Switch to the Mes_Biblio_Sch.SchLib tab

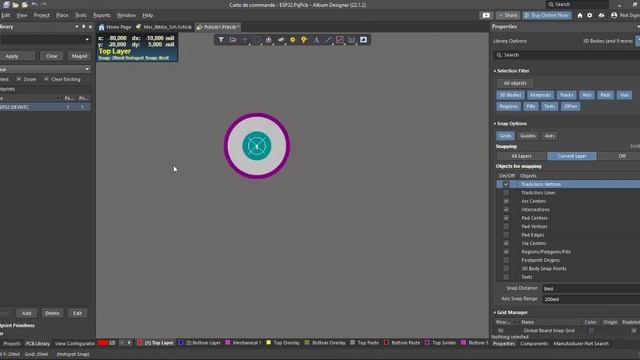coord(164,27)
